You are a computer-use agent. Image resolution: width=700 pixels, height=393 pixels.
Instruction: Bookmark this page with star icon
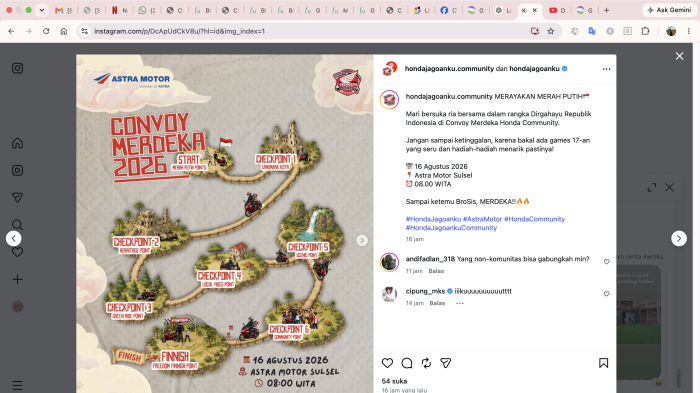coord(551,31)
